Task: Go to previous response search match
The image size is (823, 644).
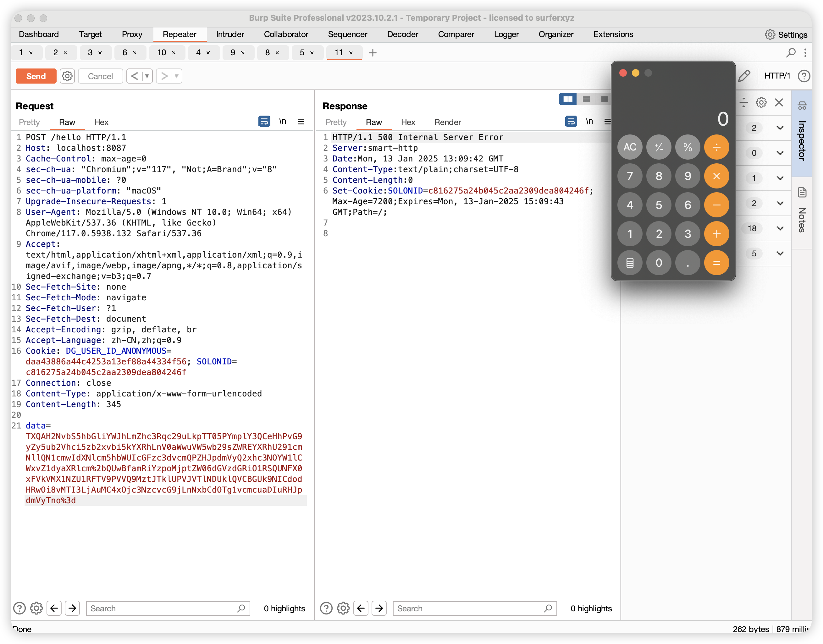Action: point(361,608)
